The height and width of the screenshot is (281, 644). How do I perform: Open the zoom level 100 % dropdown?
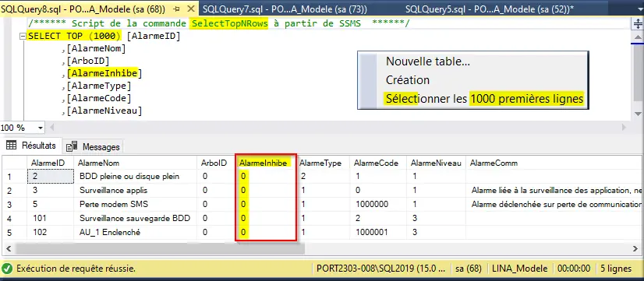41,128
